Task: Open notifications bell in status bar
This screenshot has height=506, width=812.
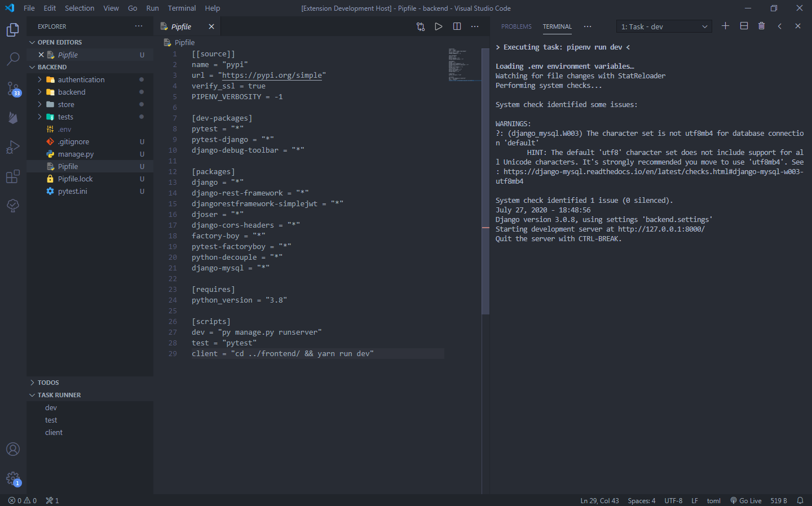Action: pyautogui.click(x=800, y=500)
